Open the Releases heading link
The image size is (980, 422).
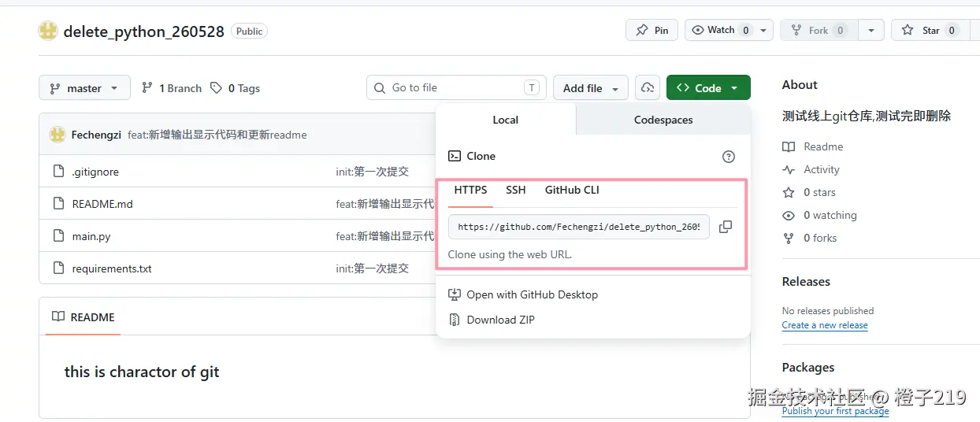[806, 282]
